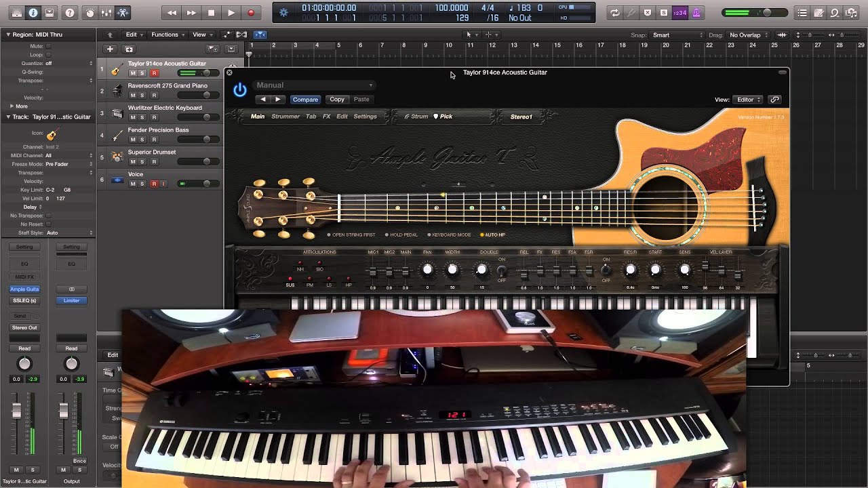
Task: Solo the Ravenscroft 275 Grand Piano track
Action: point(142,96)
